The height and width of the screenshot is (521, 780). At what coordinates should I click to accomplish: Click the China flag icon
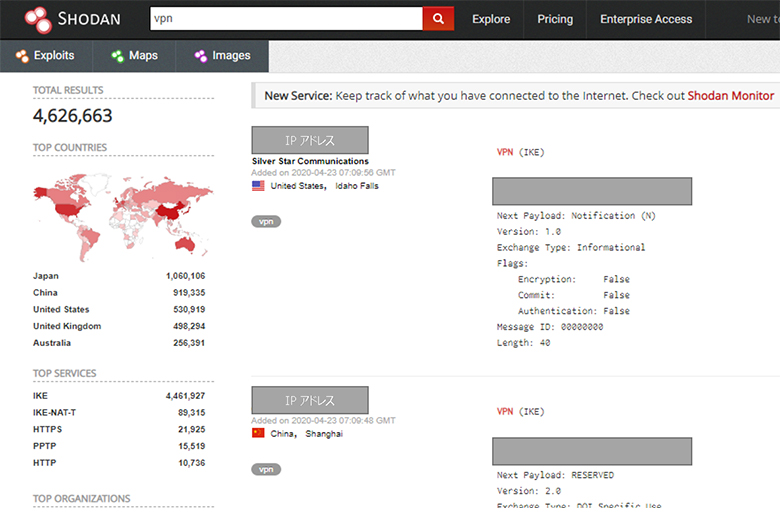point(258,433)
